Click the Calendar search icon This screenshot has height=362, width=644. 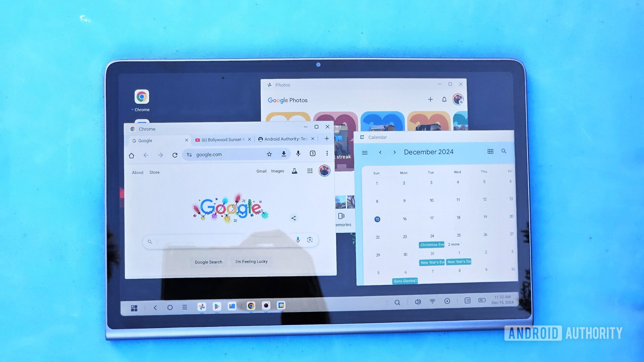point(504,151)
